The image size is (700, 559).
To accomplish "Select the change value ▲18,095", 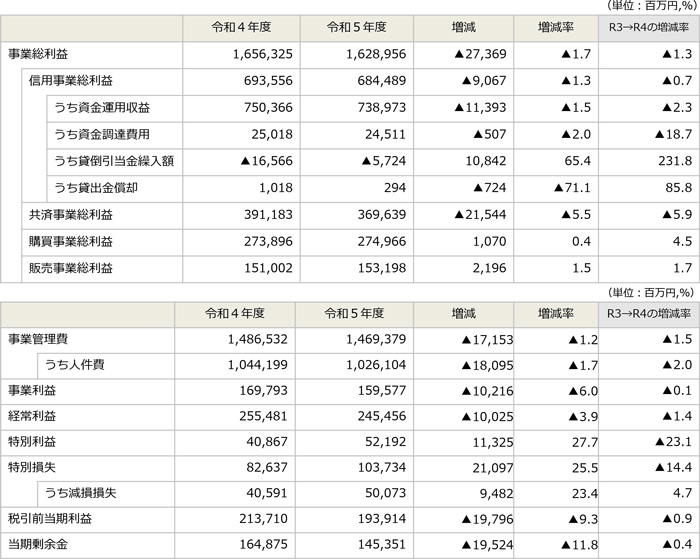I will (488, 366).
